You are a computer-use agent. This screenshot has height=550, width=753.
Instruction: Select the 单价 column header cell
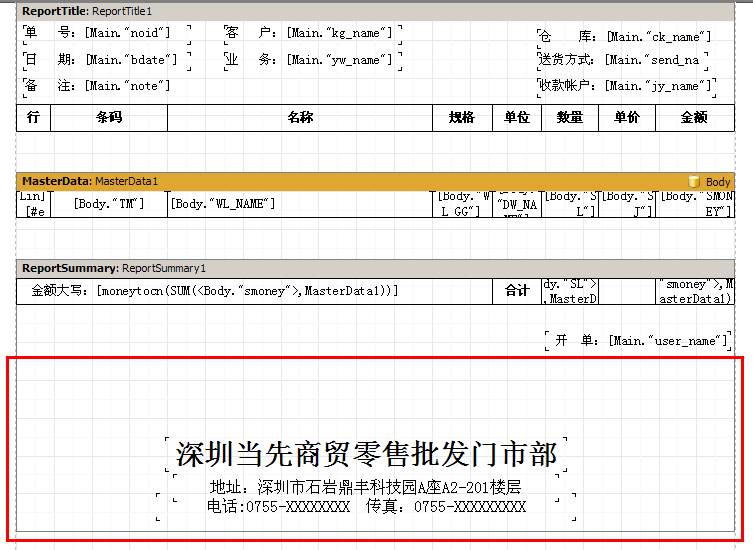pos(627,118)
